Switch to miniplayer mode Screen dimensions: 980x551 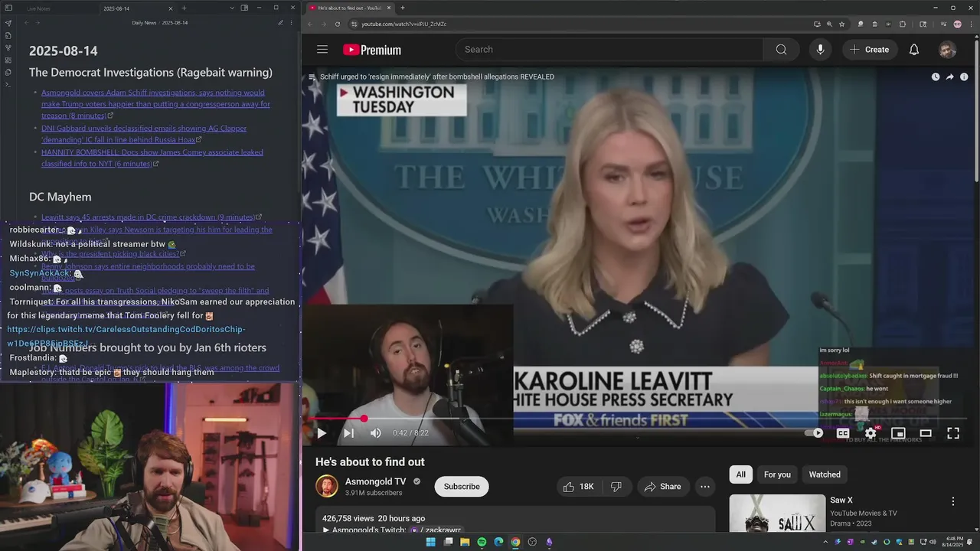tap(898, 433)
